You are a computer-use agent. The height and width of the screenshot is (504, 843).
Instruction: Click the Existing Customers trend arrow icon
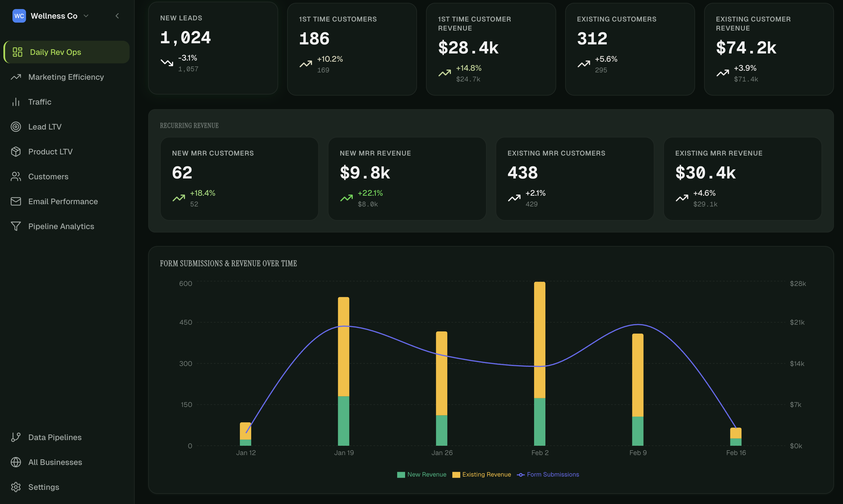click(584, 64)
